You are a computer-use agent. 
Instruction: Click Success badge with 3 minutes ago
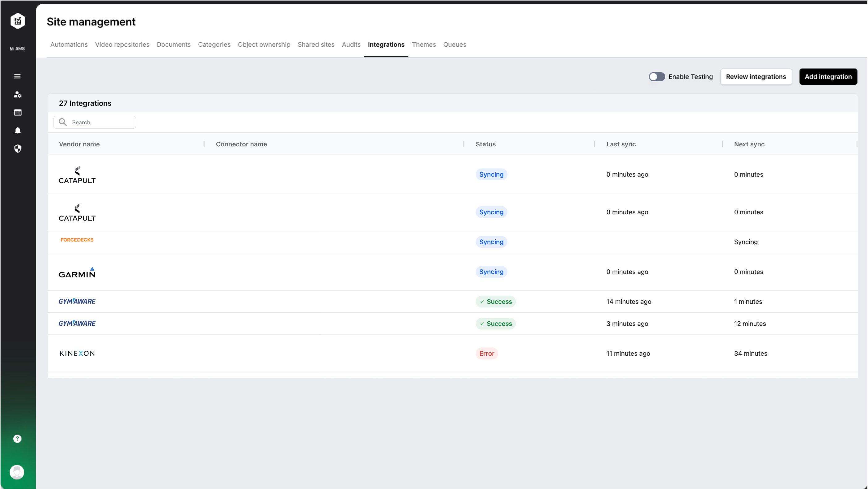click(x=496, y=324)
